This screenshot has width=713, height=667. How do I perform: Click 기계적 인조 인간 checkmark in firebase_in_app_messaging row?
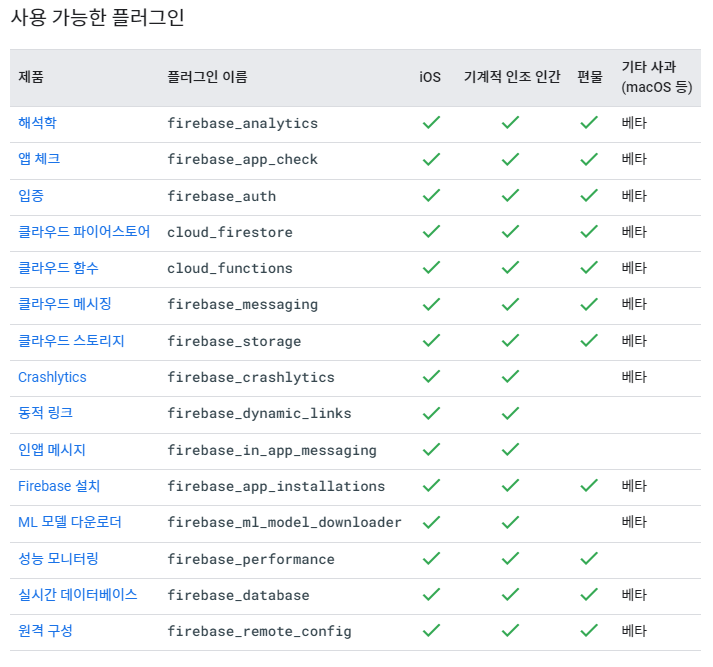(510, 450)
